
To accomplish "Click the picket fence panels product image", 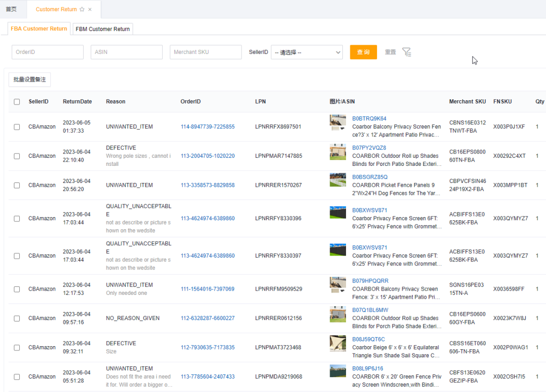I will (338, 180).
